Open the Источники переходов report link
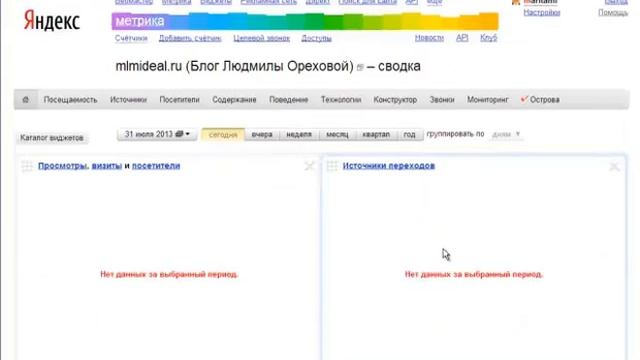 [389, 166]
